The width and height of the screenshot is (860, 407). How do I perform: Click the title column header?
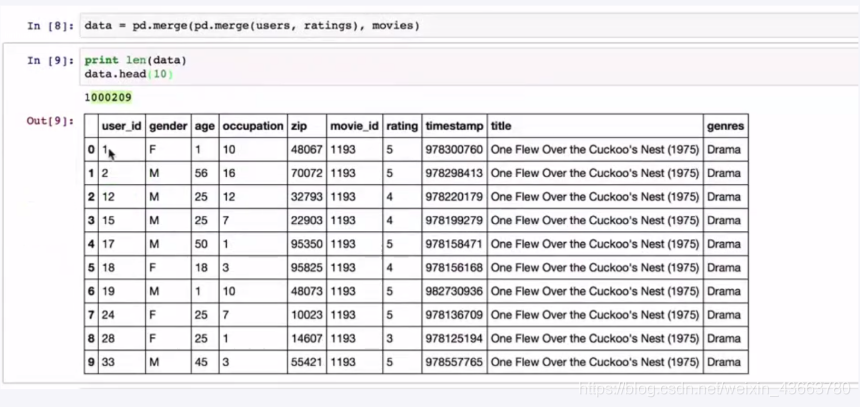[x=501, y=126]
